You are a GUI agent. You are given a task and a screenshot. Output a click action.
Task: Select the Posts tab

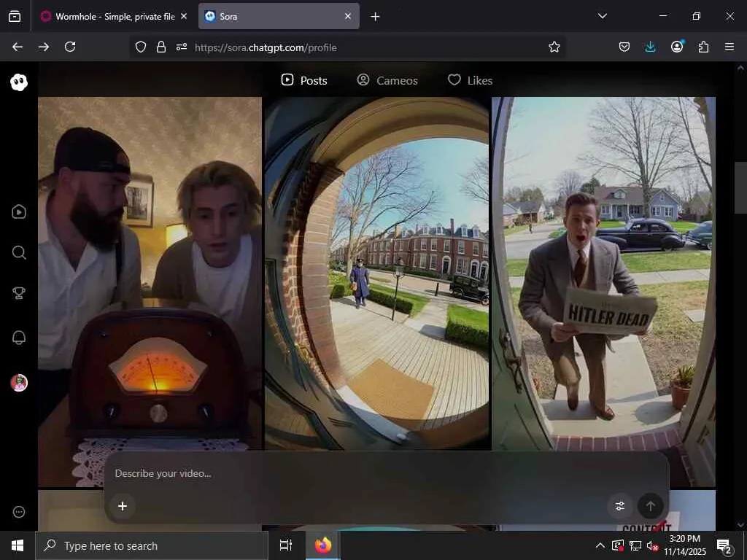click(x=304, y=80)
